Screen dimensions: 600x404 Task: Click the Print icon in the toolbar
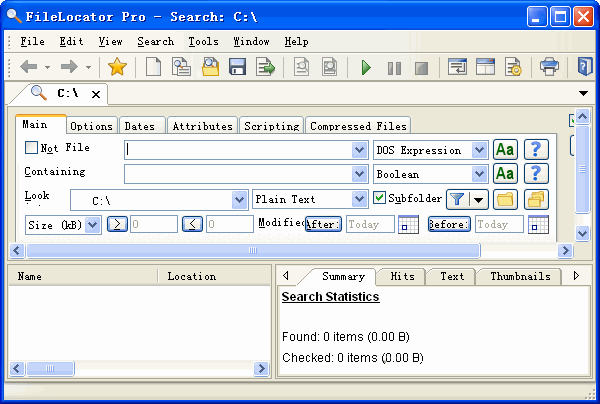[549, 67]
